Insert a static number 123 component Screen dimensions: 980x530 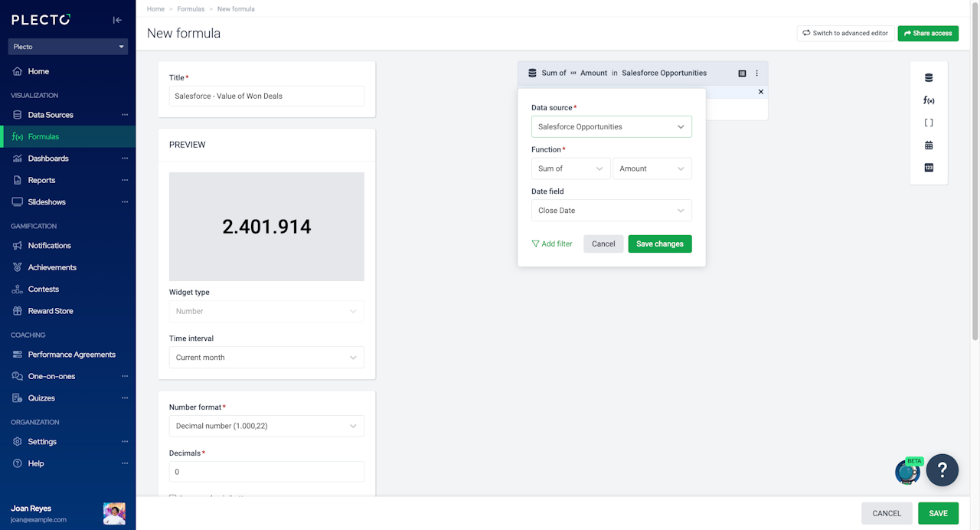point(929,168)
